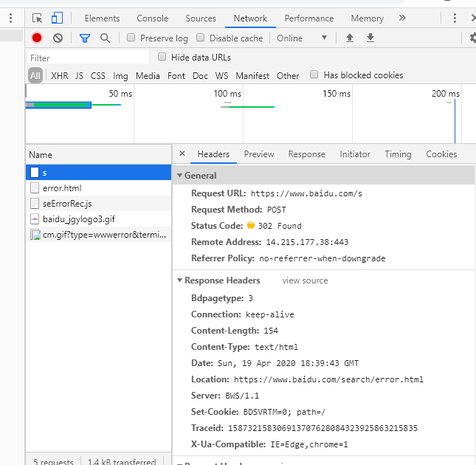Image resolution: width=476 pixels, height=465 pixels.
Task: Open DevTools three-dot customize menu
Action: click(x=455, y=18)
